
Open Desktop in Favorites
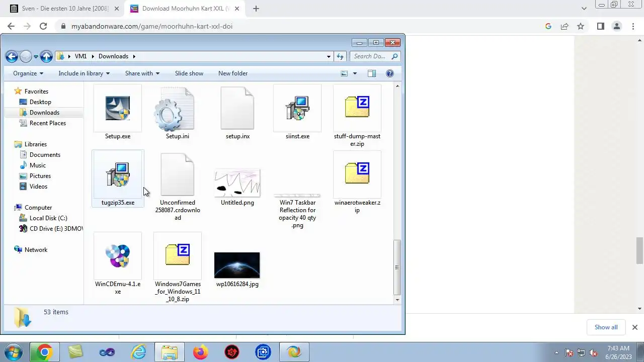click(x=40, y=102)
